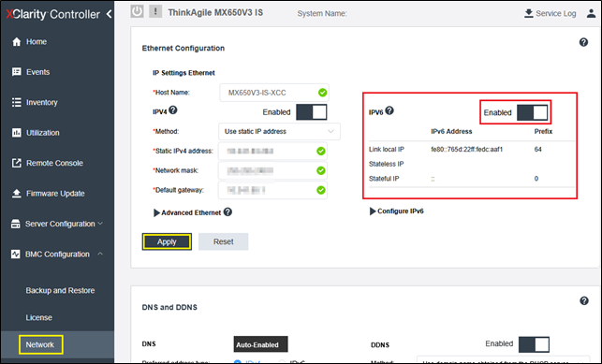Expand the Server Configuration menu chevron
Screen dimensions: 602x364
100,224
